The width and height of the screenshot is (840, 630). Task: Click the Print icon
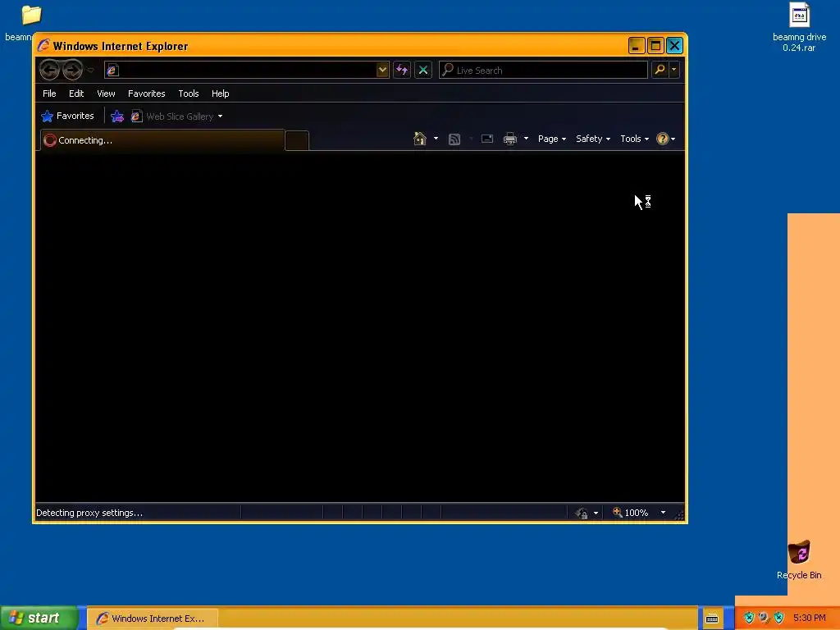point(510,139)
